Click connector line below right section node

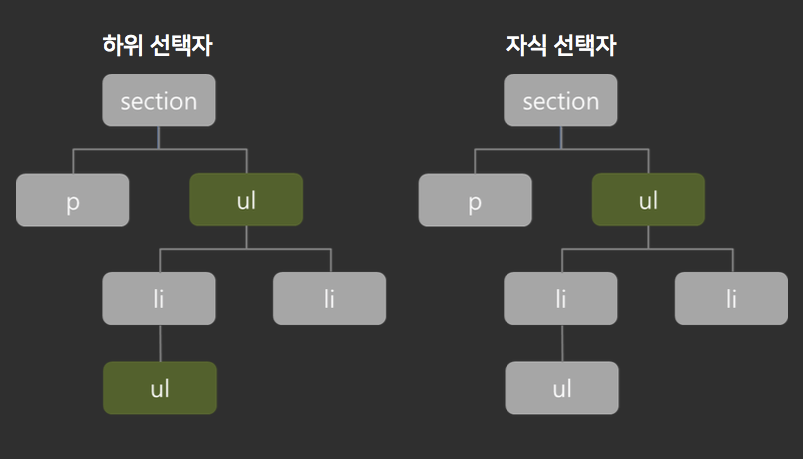561,137
